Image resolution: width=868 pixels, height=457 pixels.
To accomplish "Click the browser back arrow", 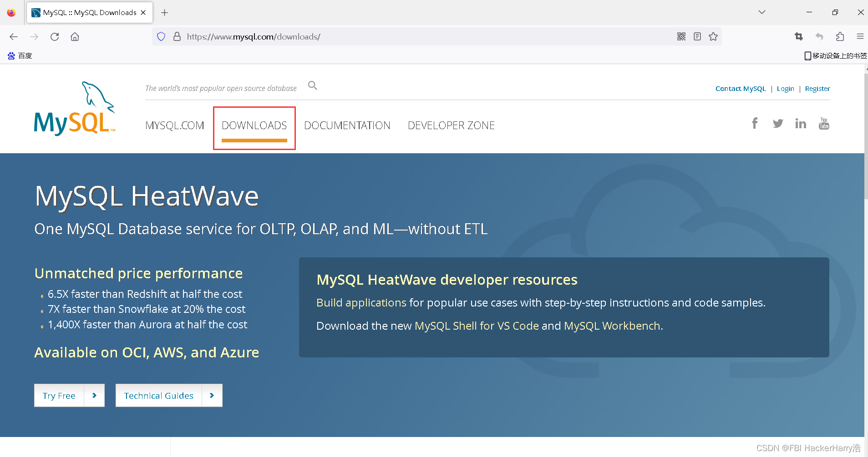I will tap(14, 37).
